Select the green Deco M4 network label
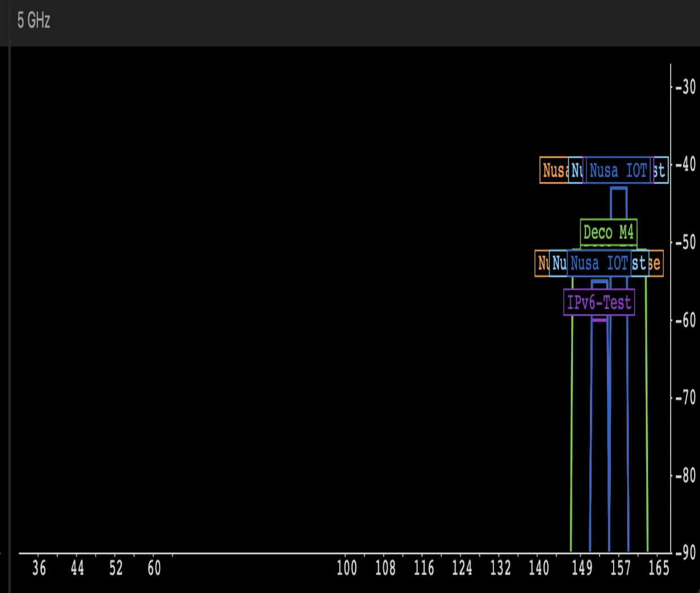Screen dimensions: 700x593 [609, 232]
